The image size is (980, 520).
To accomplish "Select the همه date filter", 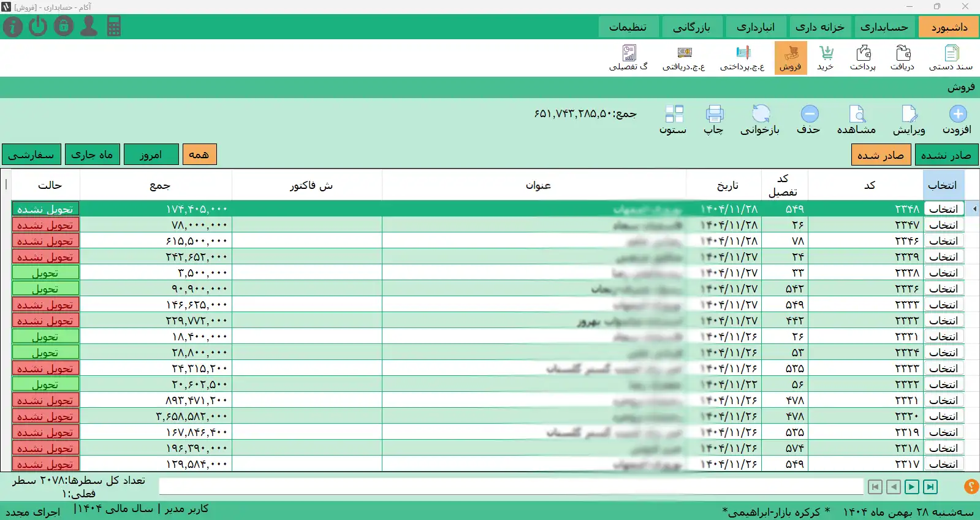I will click(x=199, y=155).
